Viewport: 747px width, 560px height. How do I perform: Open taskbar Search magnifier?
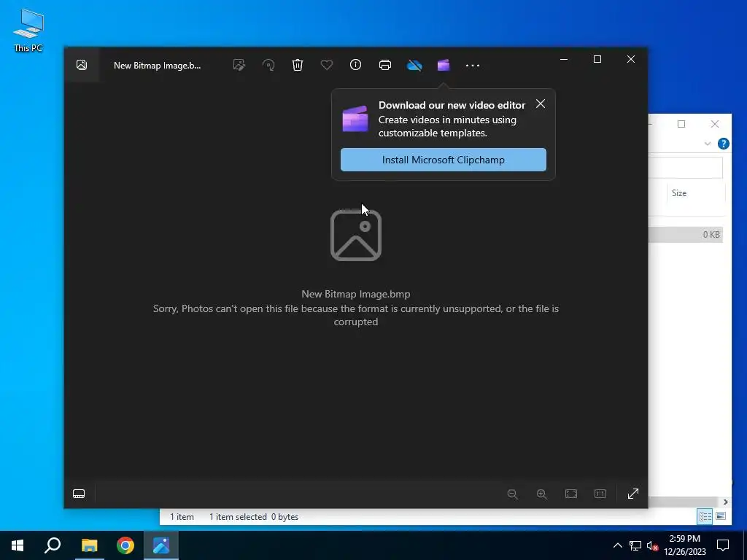tap(53, 545)
